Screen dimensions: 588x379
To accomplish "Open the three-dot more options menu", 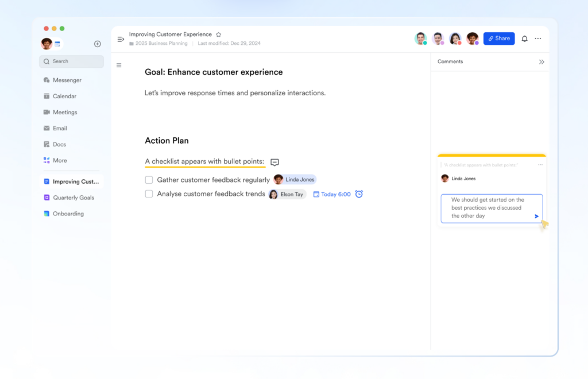I will tap(538, 38).
